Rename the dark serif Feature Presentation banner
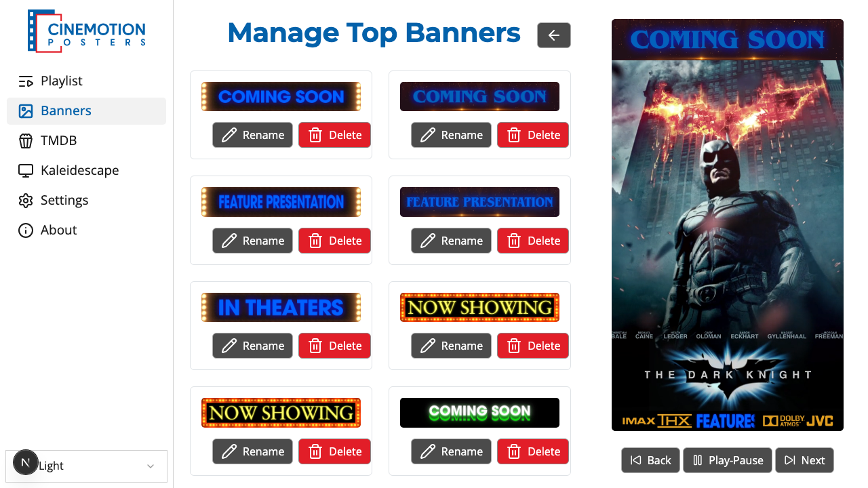This screenshot has width=868, height=488. tap(451, 241)
